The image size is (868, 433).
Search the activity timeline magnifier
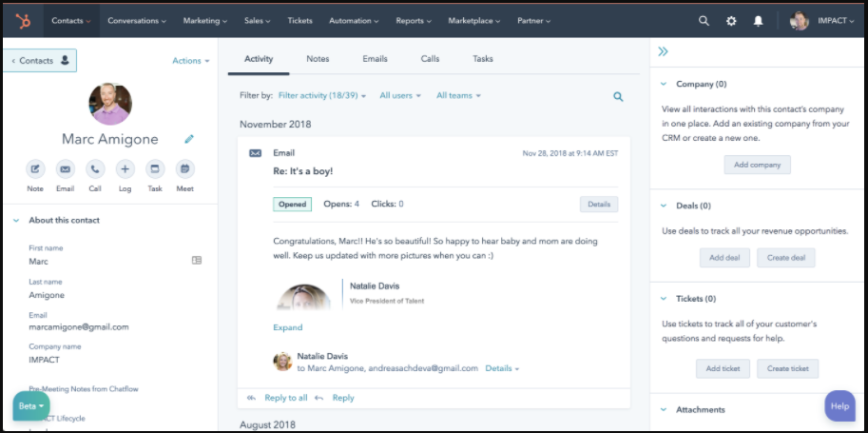pos(618,96)
